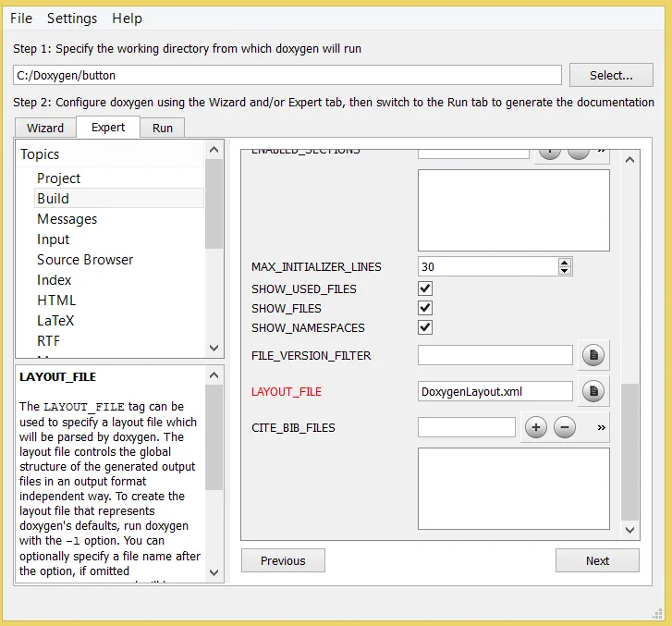This screenshot has width=672, height=626.
Task: Click the bold LAYOUT_FILE help heading
Action: (x=58, y=376)
